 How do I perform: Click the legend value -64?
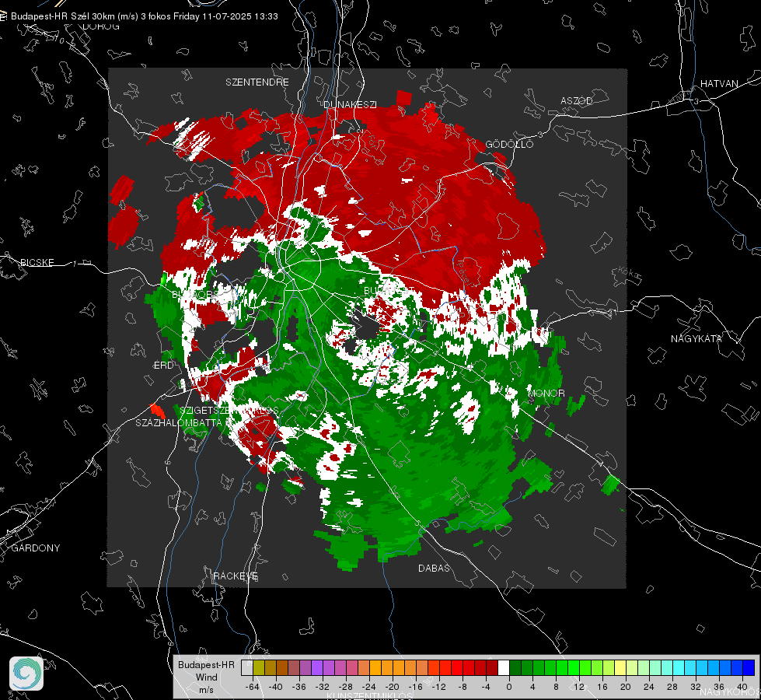pyautogui.click(x=253, y=687)
